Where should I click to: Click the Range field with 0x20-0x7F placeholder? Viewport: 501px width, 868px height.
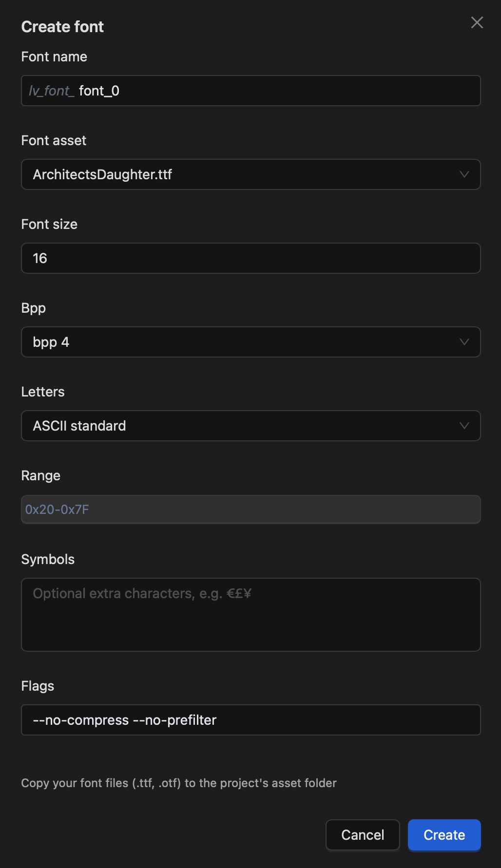[250, 509]
